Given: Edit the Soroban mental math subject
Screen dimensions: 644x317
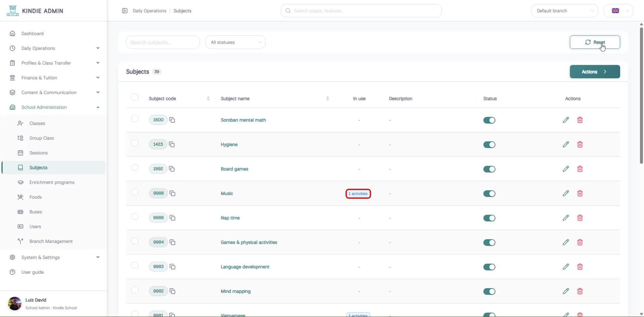Looking at the screenshot, I should pyautogui.click(x=566, y=120).
